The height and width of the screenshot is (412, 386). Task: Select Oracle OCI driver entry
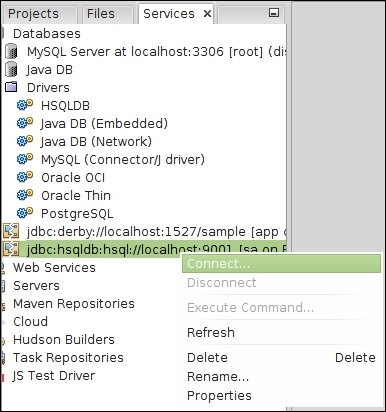(x=73, y=178)
